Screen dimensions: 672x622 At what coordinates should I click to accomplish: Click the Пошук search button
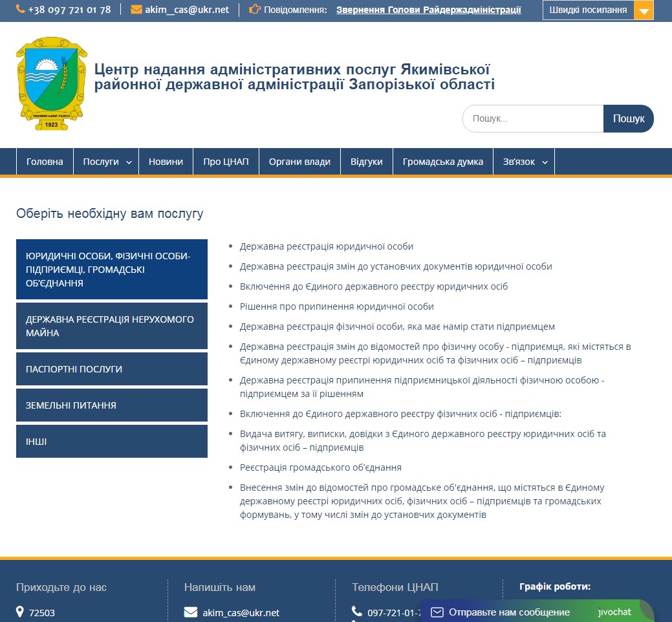(x=628, y=119)
